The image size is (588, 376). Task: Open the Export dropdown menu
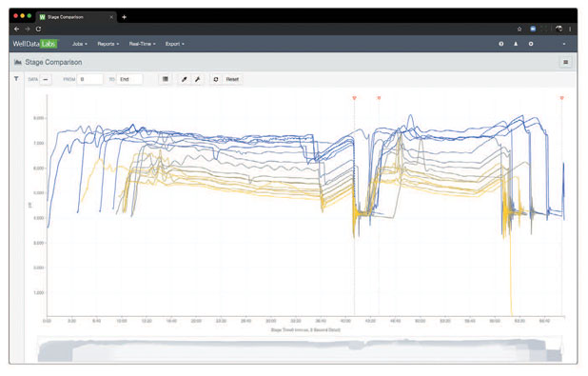point(175,44)
